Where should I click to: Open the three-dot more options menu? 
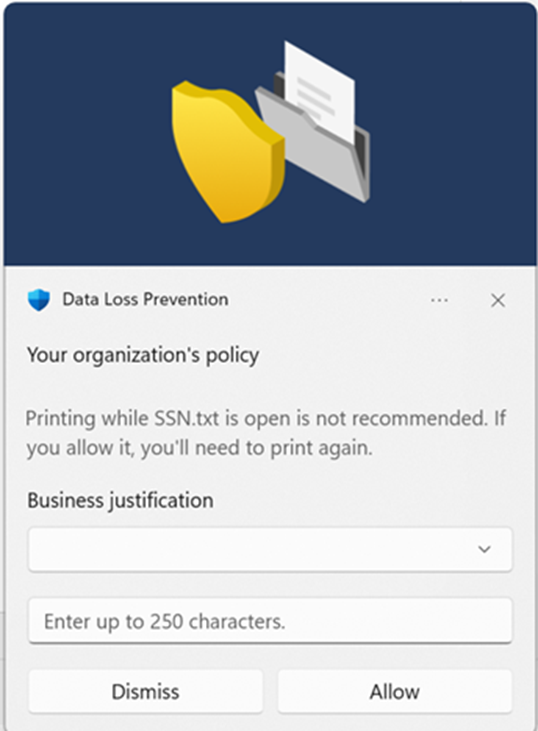[439, 300]
